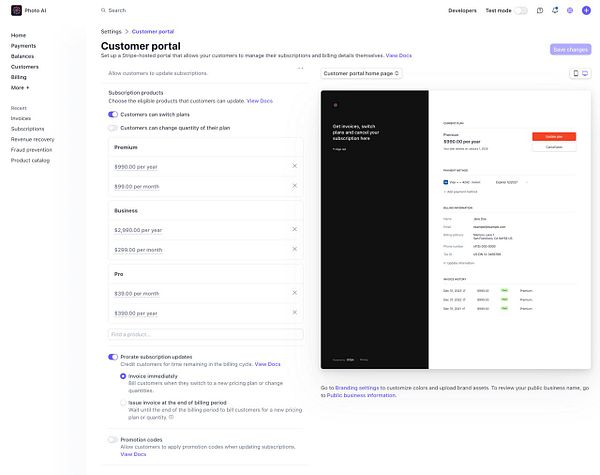Disable Customers can switch plans toggle
Viewport: 600px width, 475px height.
[x=113, y=114]
